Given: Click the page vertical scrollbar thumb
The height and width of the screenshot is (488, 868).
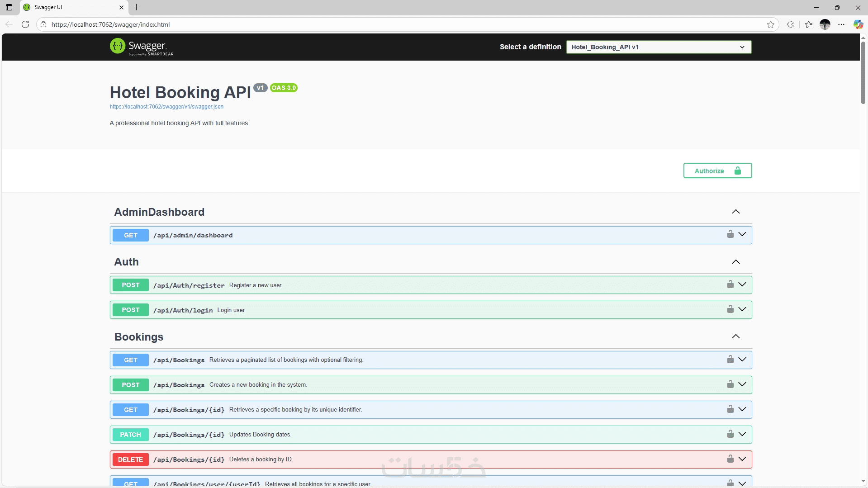Looking at the screenshot, I should pos(863,72).
